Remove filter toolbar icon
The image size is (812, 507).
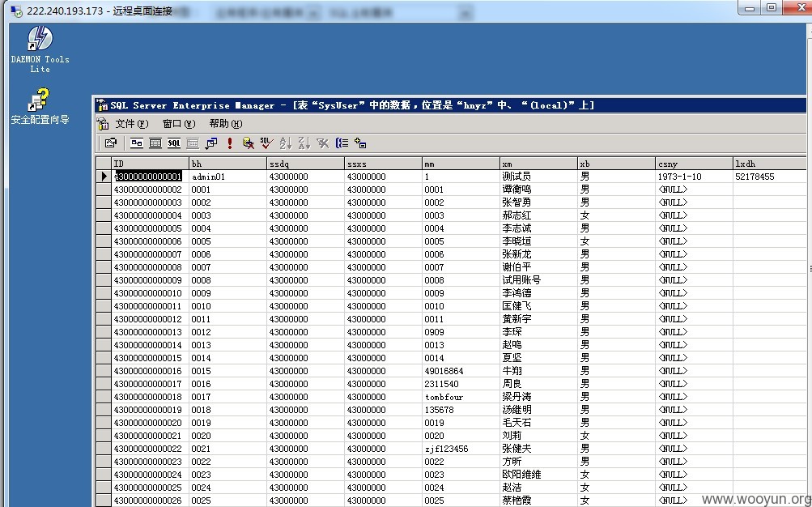(x=323, y=143)
